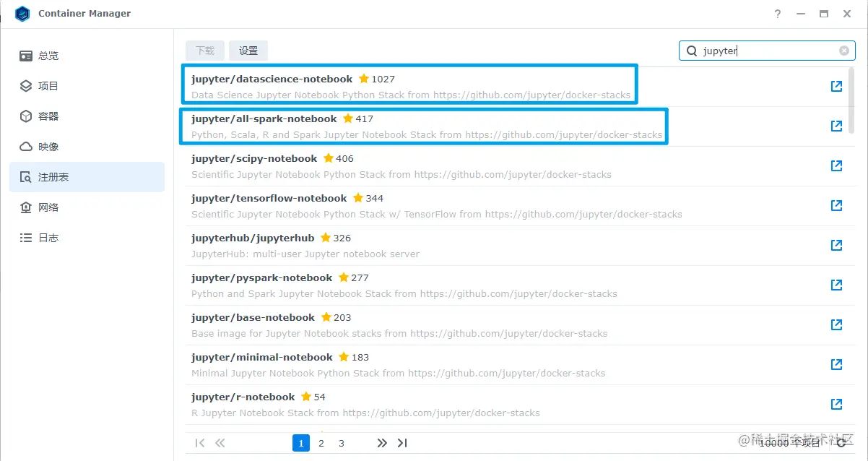This screenshot has height=461, width=868.
Task: Go to the first page
Action: pos(200,443)
